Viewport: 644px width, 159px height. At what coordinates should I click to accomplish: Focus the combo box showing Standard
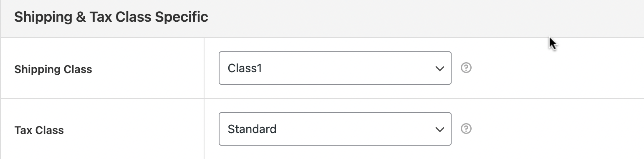tap(335, 129)
